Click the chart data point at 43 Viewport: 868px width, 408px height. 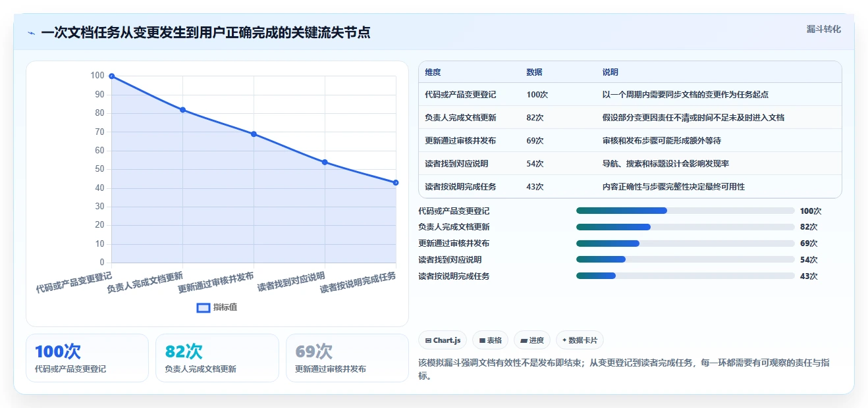(x=396, y=182)
